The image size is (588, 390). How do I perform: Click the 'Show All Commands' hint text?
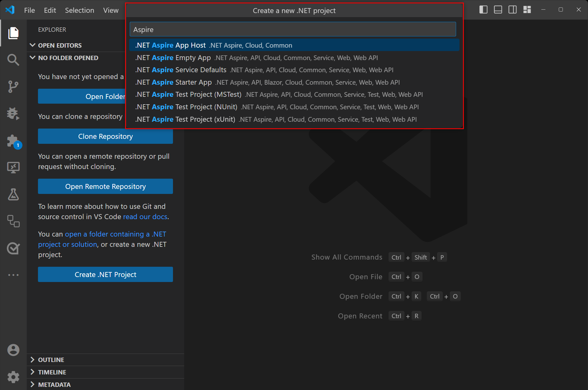[x=347, y=257]
